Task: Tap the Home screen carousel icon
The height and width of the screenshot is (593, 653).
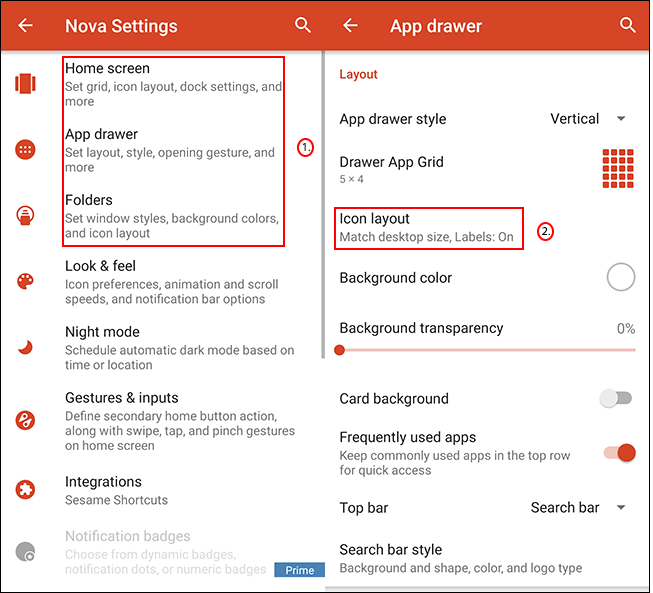Action: click(25, 84)
